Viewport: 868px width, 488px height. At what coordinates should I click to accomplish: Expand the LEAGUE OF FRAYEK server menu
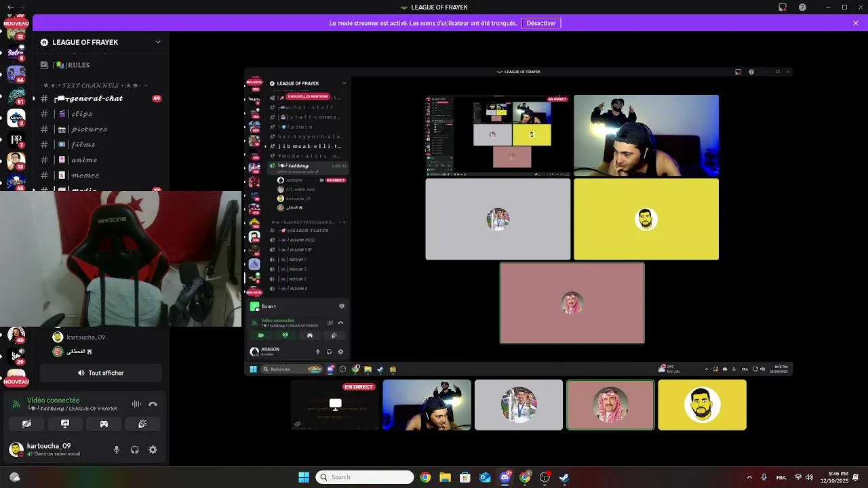point(100,42)
